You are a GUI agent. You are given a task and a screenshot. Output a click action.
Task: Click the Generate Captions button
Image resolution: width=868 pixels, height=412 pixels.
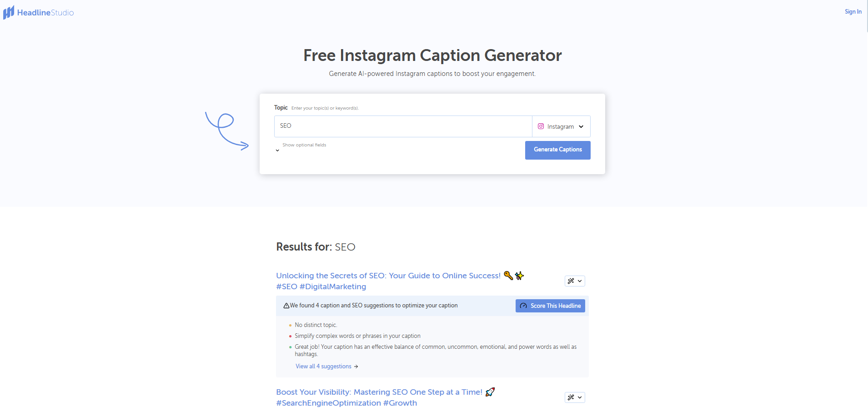pyautogui.click(x=557, y=150)
